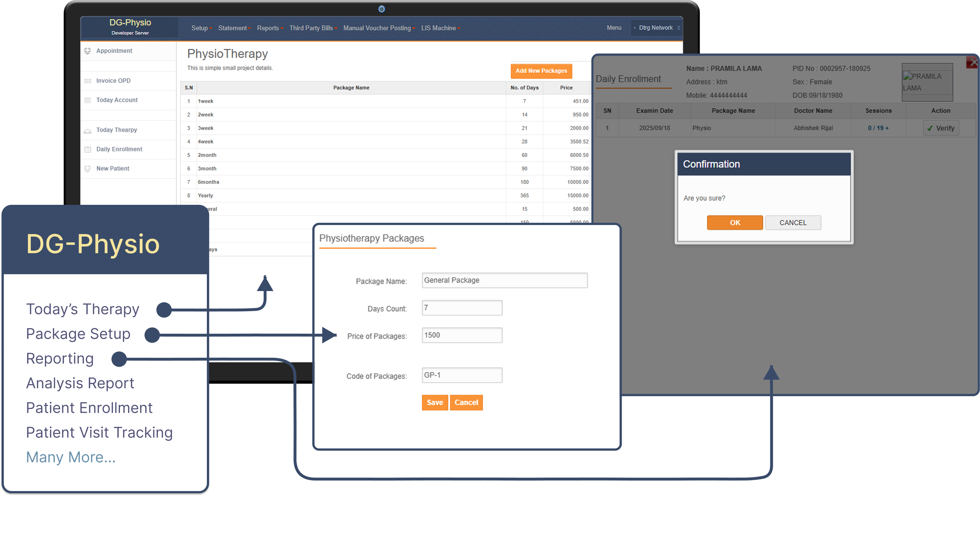
Task: Open Invoice OPD from the sidebar icon
Action: (87, 81)
